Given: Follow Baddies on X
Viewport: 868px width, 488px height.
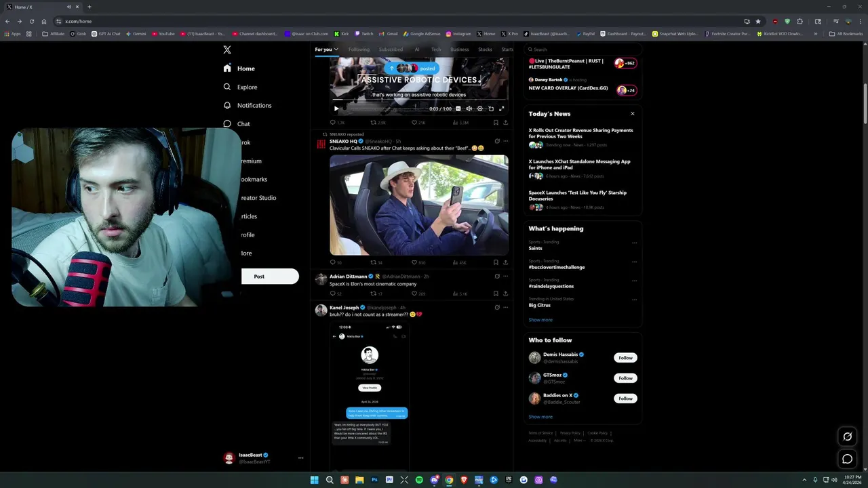Looking at the screenshot, I should [625, 399].
